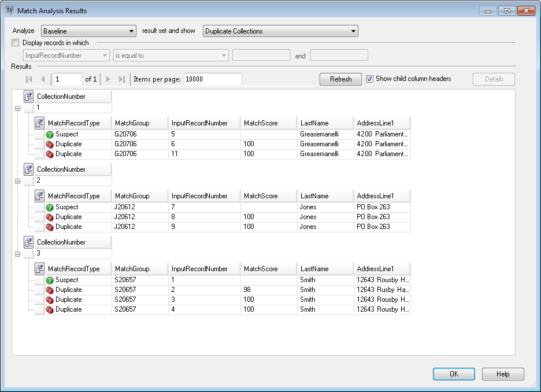The image size is (541, 392).
Task: Collapse collection 1 tree node
Action: pos(17,108)
